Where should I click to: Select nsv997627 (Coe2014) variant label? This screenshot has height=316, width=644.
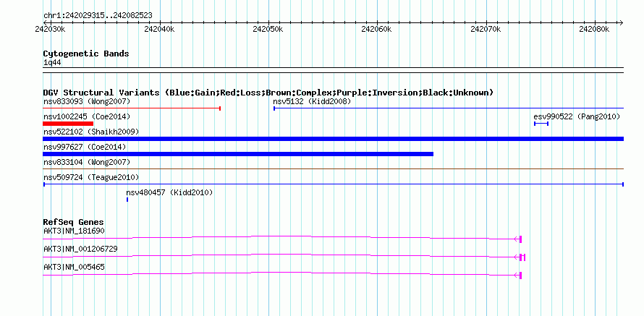tap(85, 148)
